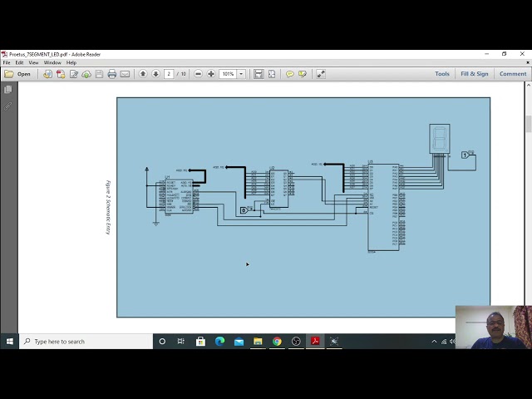Click the Cortana circle icon
This screenshot has height=399, width=532.
162,342
